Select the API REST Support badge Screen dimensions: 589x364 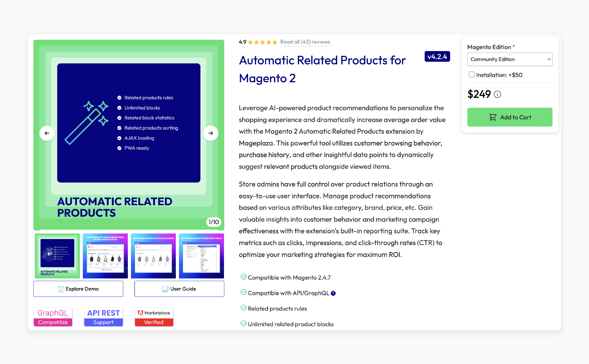pyautogui.click(x=103, y=317)
